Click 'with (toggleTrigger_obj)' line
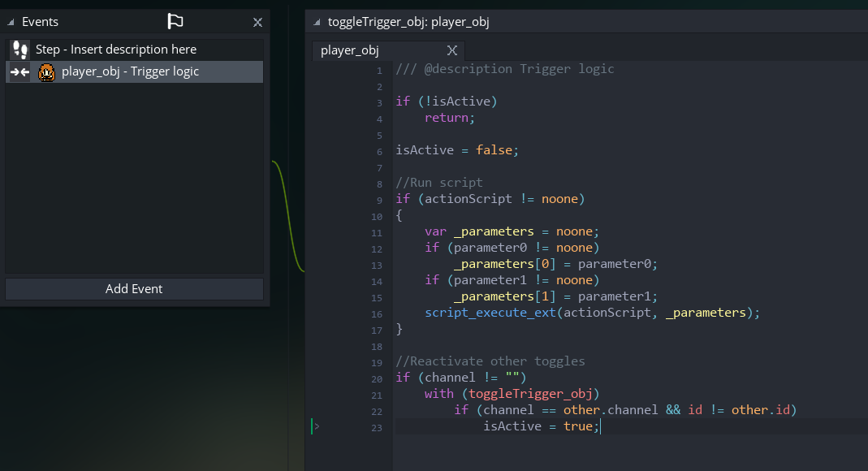 coord(512,394)
